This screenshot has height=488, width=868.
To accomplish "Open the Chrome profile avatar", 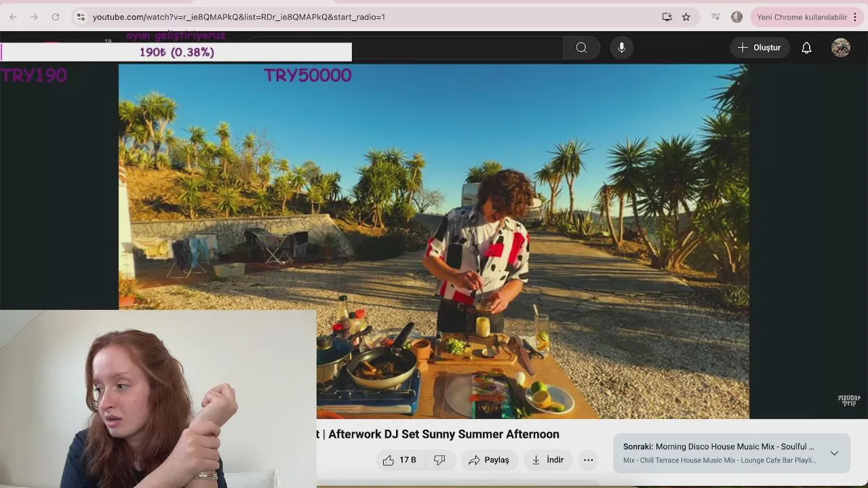I will click(737, 17).
